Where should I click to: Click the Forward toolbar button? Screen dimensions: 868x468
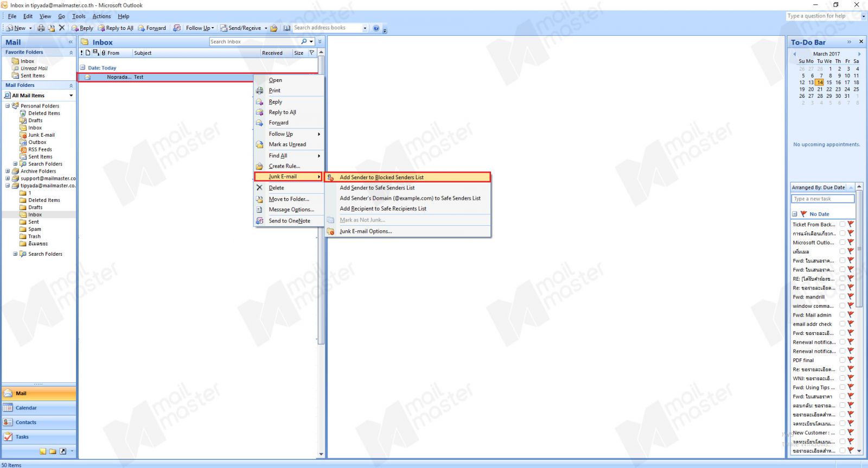[152, 28]
